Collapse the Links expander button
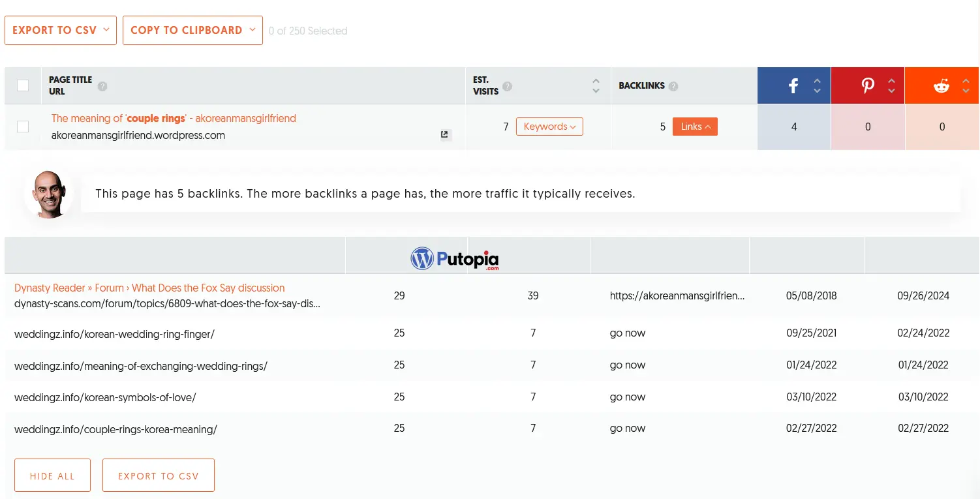This screenshot has height=499, width=980. point(695,127)
